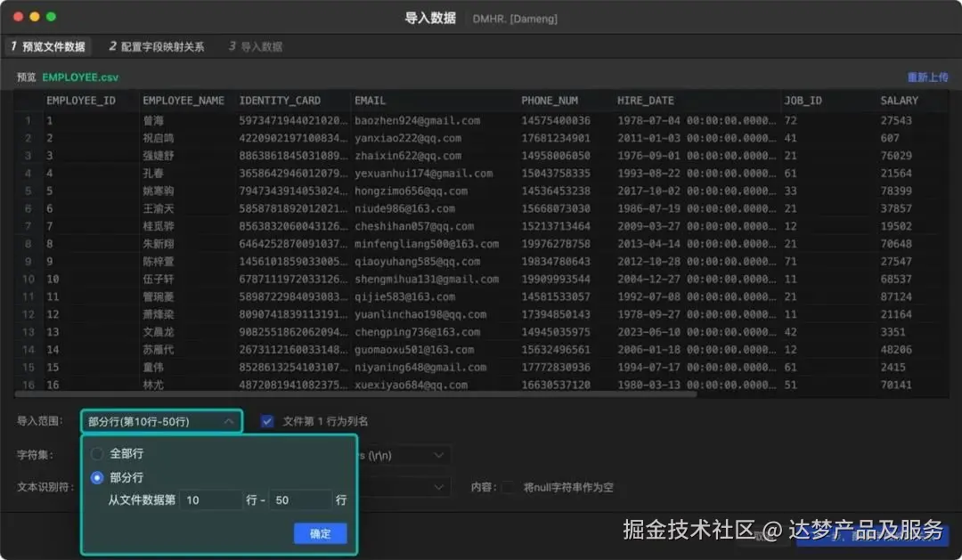Select email cell zhaixin622@qq.com

(408, 156)
